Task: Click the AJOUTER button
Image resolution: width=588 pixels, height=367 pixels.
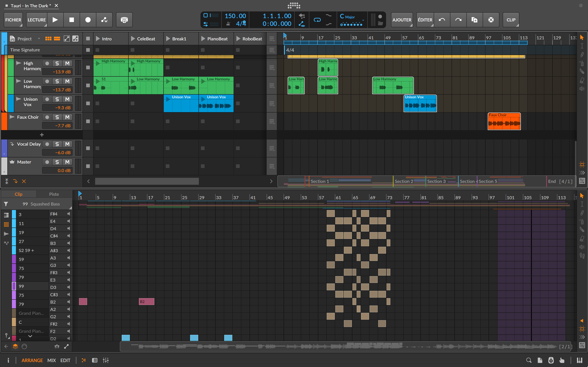Action: click(x=402, y=20)
